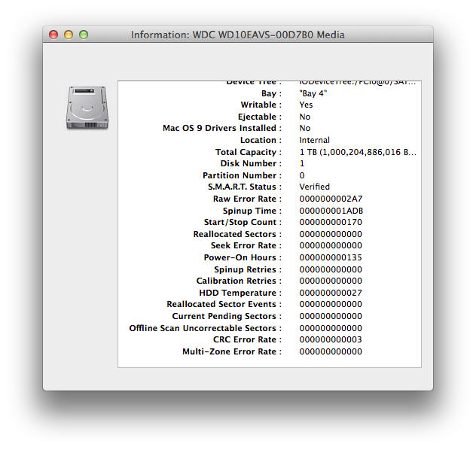
Task: Click the 'Offline Scan Uncorrectable Sectors :' label
Action: (x=206, y=328)
